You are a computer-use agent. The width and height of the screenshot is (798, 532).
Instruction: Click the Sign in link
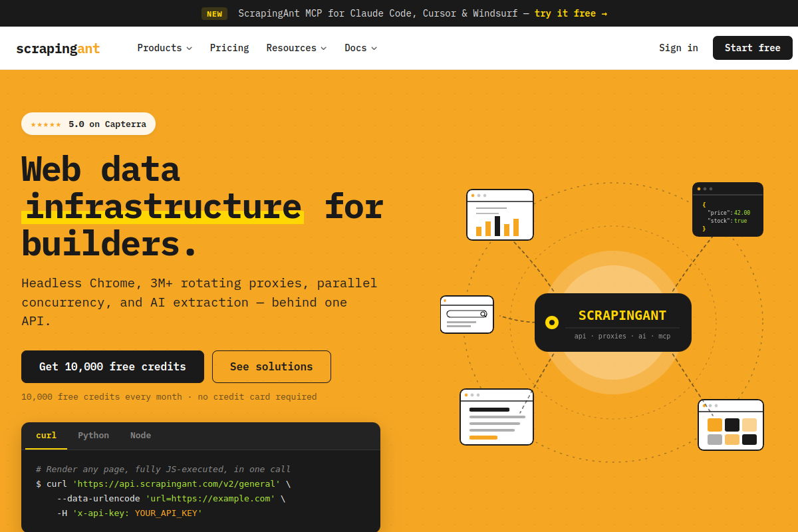(678, 48)
